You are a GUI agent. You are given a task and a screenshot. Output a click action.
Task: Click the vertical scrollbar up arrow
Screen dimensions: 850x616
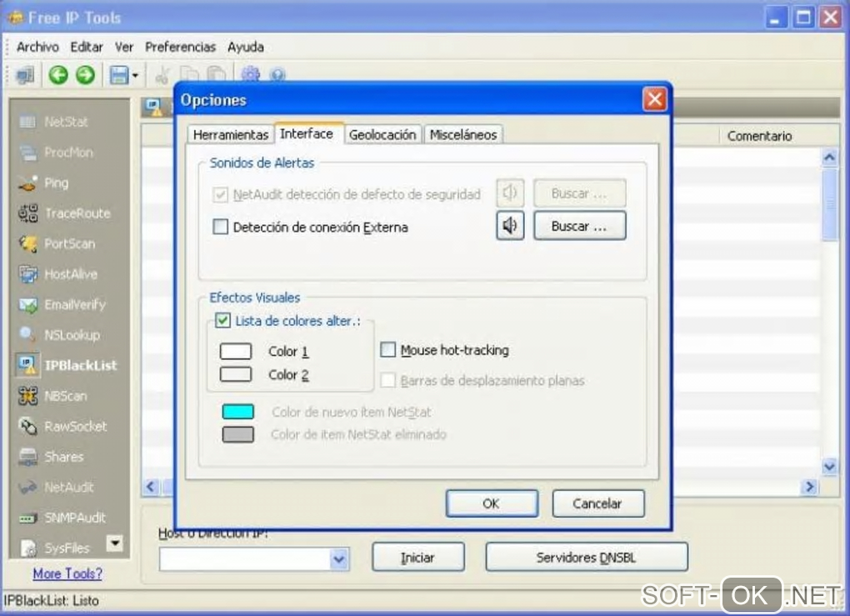tap(829, 158)
